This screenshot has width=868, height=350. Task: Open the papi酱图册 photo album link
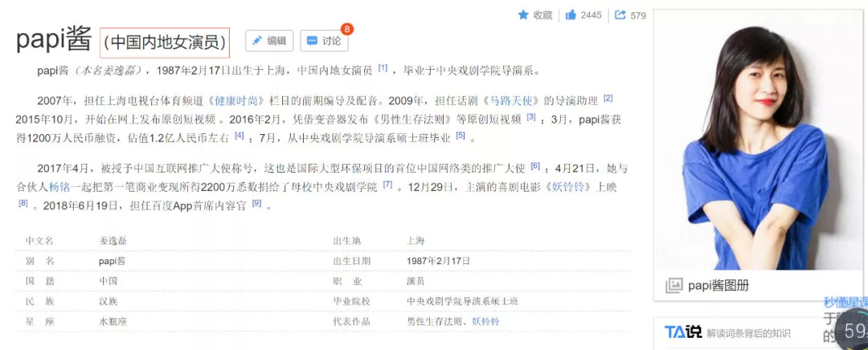click(x=719, y=286)
